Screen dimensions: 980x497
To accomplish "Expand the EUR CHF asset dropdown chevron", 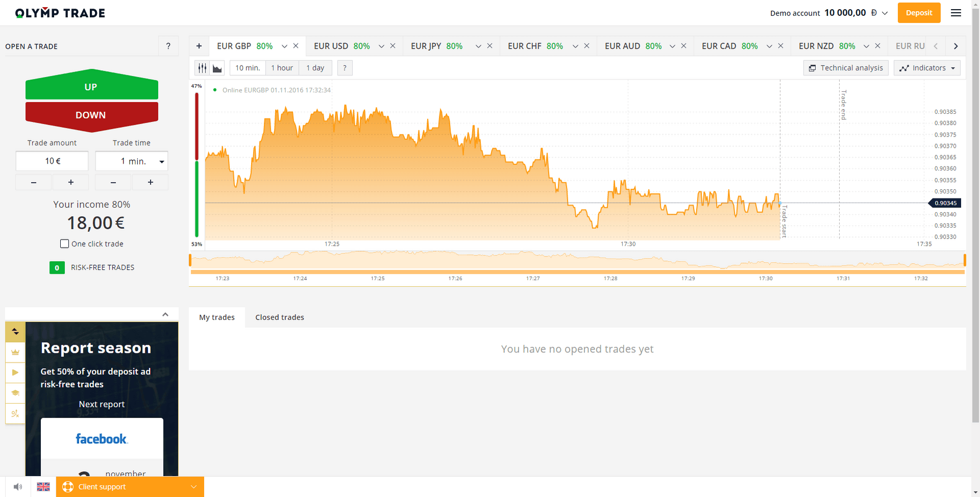I will pyautogui.click(x=575, y=46).
